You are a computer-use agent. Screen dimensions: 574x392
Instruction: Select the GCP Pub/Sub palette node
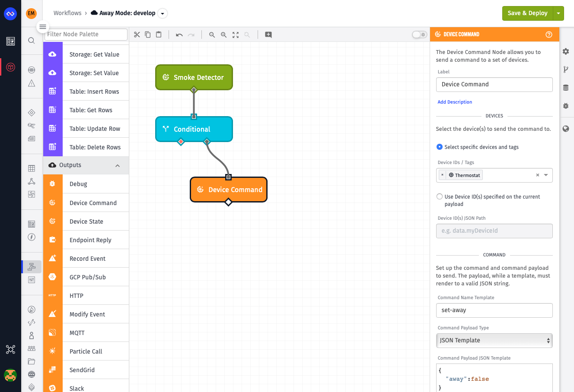(x=86, y=277)
